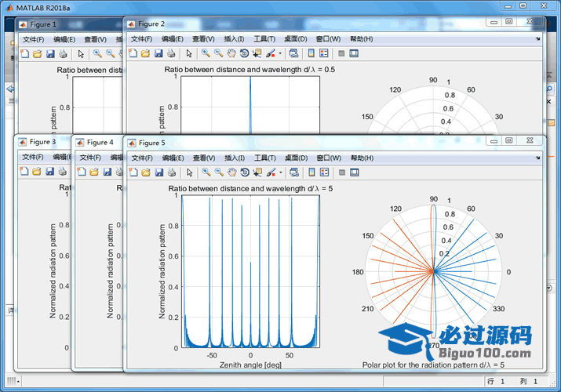Select Data Cursor tool in Figure 5
Viewport: 561px width, 392px height.
tap(257, 172)
